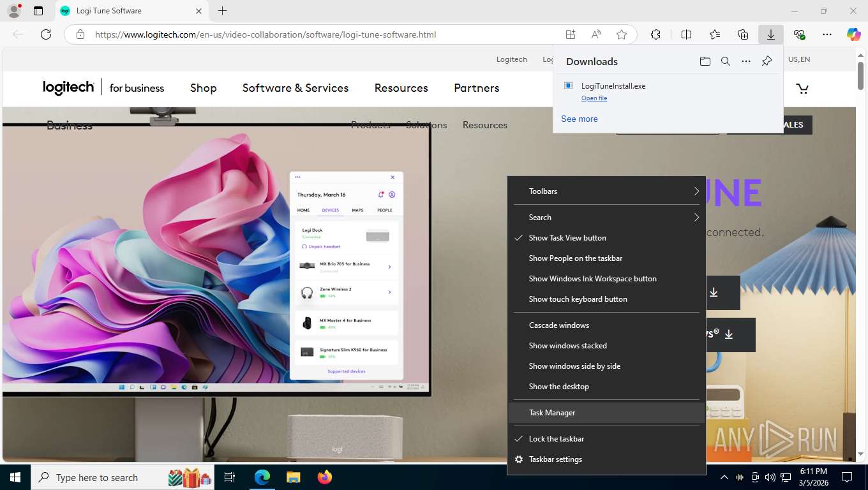Viewport: 868px width, 490px height.
Task: Click the US, EN region selector
Action: (x=799, y=59)
